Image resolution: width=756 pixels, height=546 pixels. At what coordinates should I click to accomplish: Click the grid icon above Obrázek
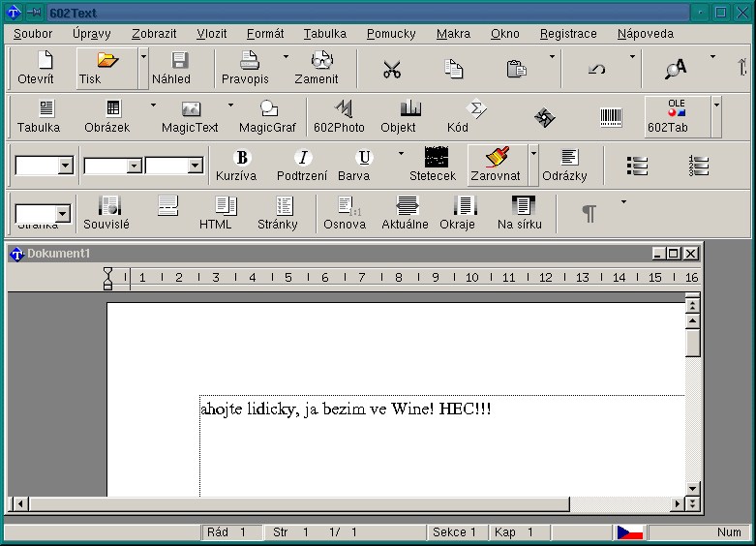pyautogui.click(x=113, y=108)
